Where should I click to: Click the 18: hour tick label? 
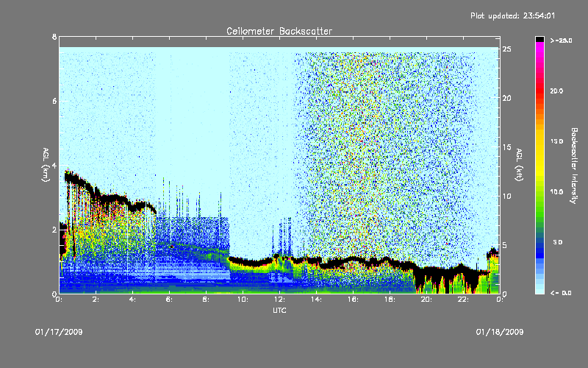click(390, 300)
